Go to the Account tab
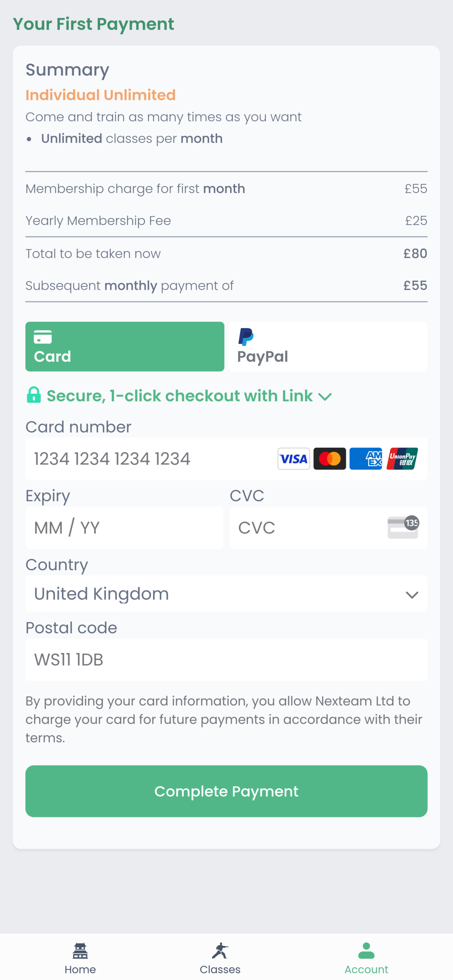Screen dimensions: 453x980 coord(366,956)
